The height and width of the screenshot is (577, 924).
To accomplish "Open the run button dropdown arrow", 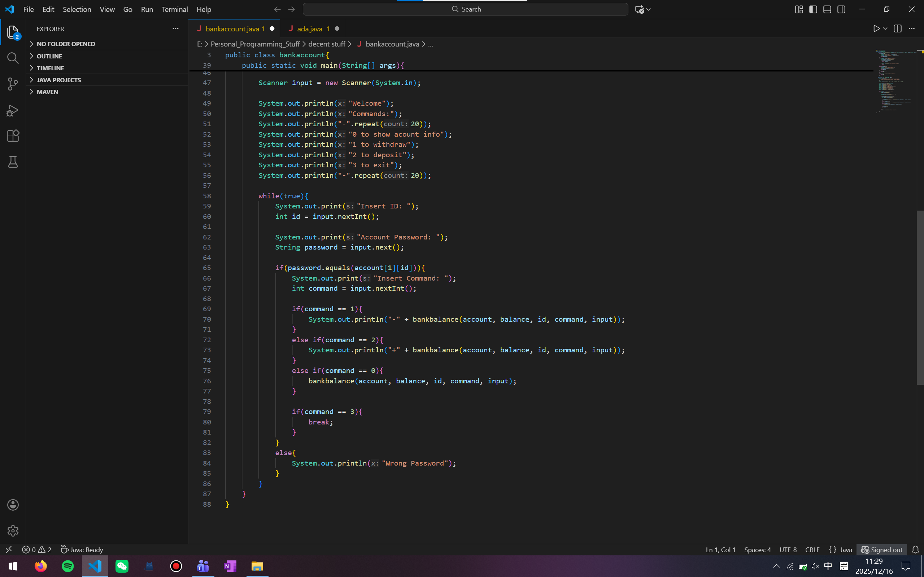I will pos(885,28).
